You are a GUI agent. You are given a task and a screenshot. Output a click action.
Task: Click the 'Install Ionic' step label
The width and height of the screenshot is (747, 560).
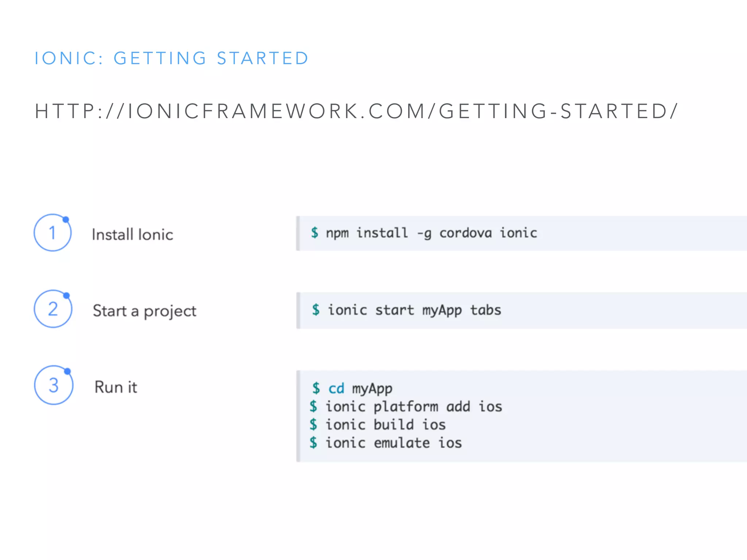pyautogui.click(x=132, y=234)
